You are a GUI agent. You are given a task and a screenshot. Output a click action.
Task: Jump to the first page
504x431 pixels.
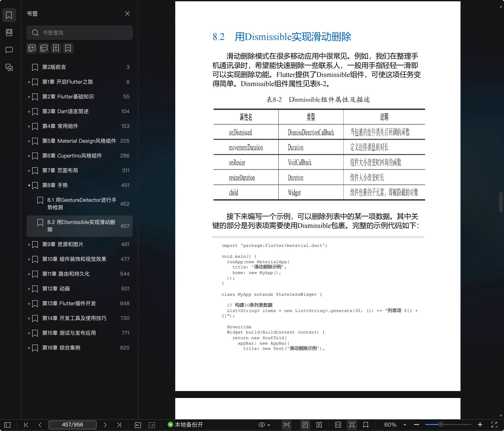(26, 425)
